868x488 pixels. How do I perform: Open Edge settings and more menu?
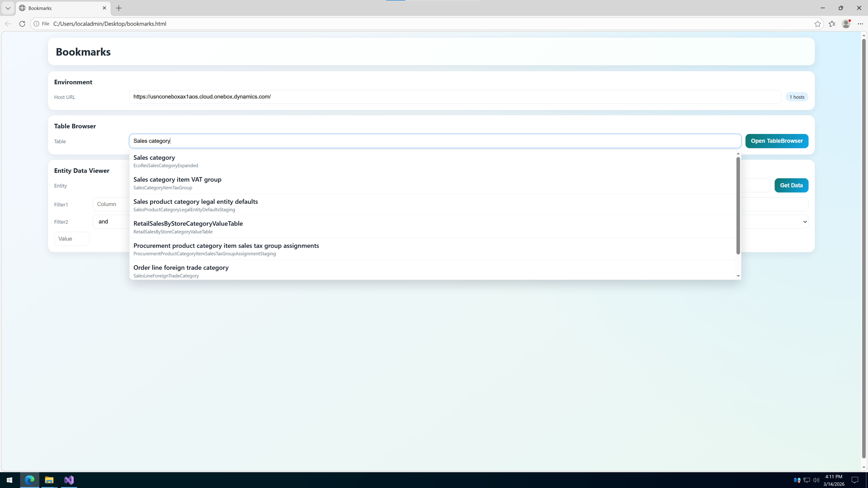point(860,24)
